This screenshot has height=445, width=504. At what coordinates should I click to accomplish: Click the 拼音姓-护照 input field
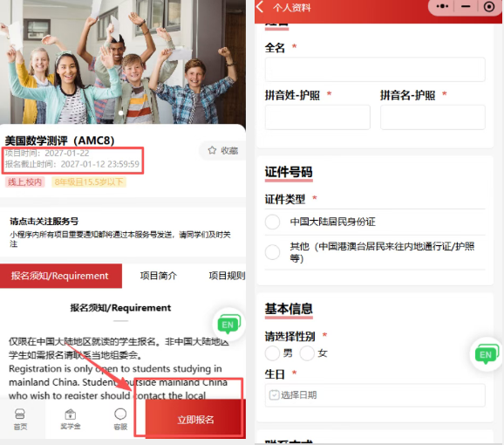pyautogui.click(x=317, y=117)
